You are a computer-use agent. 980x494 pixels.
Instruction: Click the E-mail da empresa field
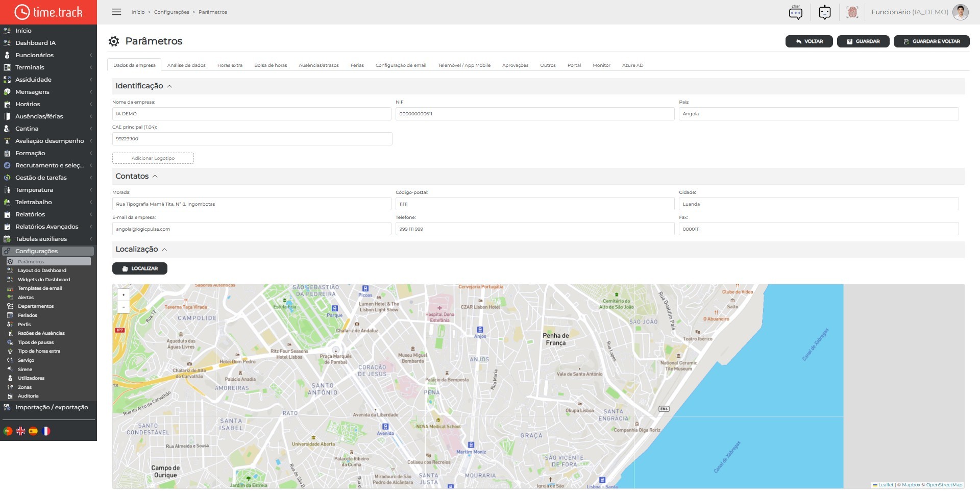point(252,229)
